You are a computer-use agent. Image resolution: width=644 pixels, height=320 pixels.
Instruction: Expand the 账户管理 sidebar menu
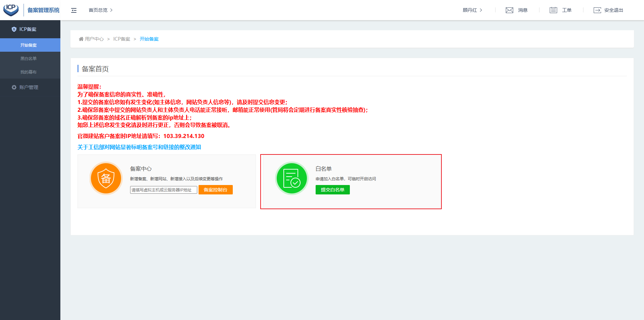30,87
